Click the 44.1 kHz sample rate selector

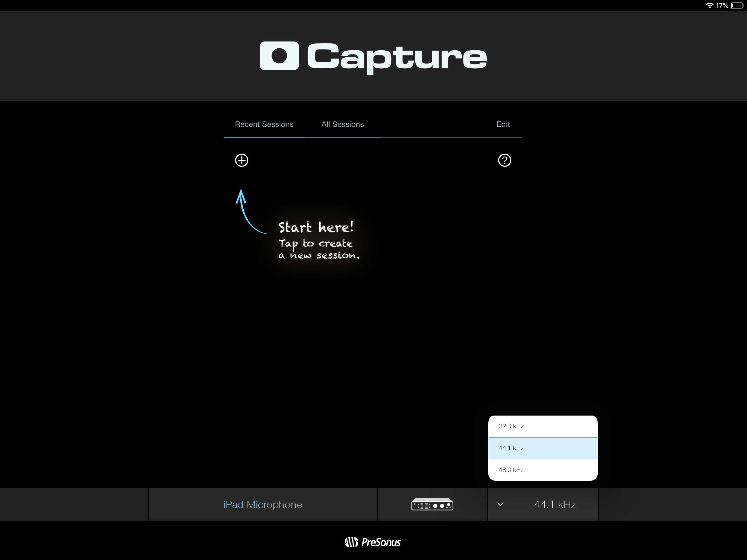[543, 504]
